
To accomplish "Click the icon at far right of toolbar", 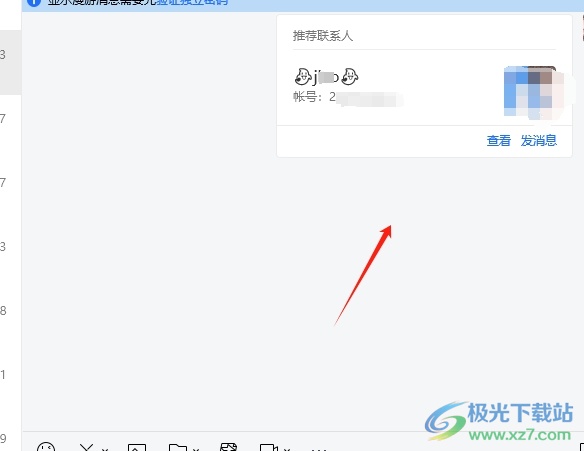I will [x=581, y=447].
